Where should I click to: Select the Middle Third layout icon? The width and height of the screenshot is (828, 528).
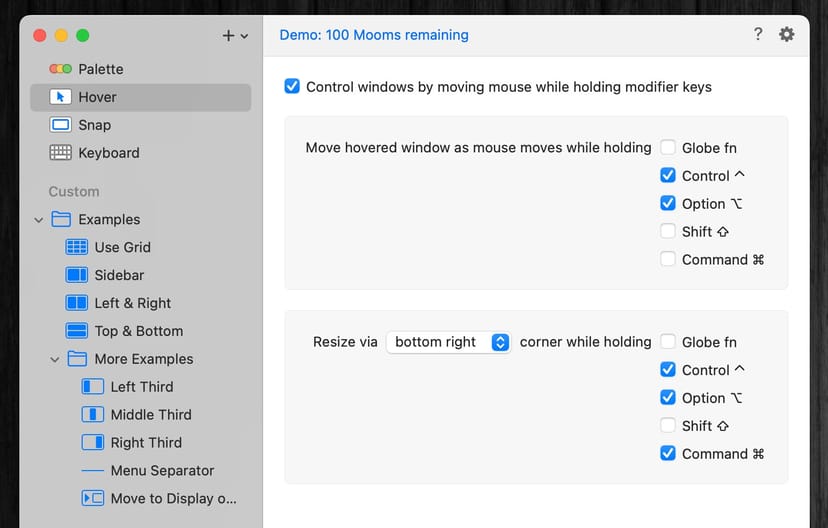93,415
